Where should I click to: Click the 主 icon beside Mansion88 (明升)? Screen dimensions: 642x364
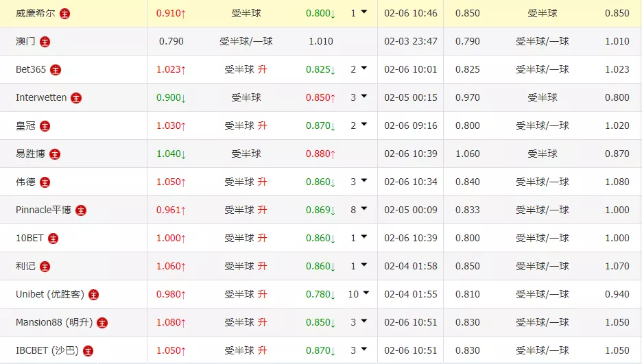102,322
